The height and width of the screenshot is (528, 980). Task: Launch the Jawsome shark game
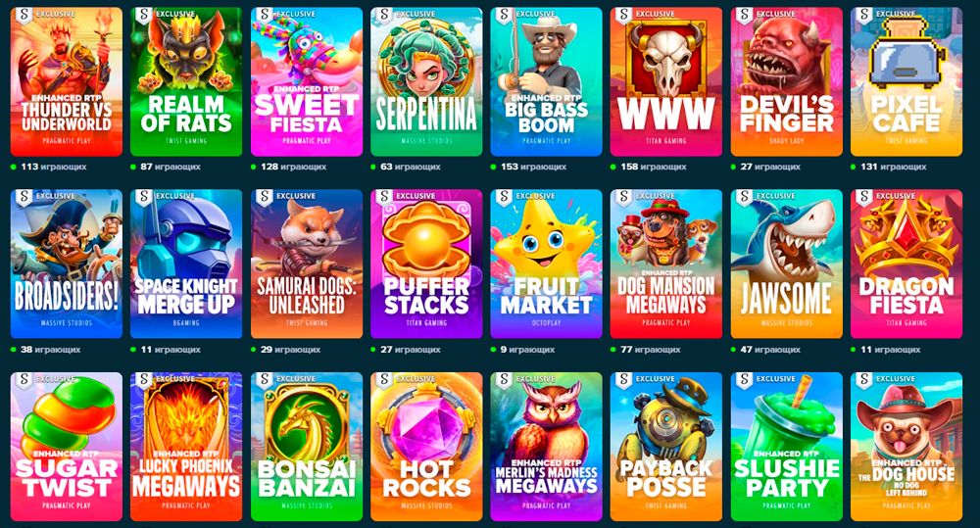pyautogui.click(x=786, y=264)
